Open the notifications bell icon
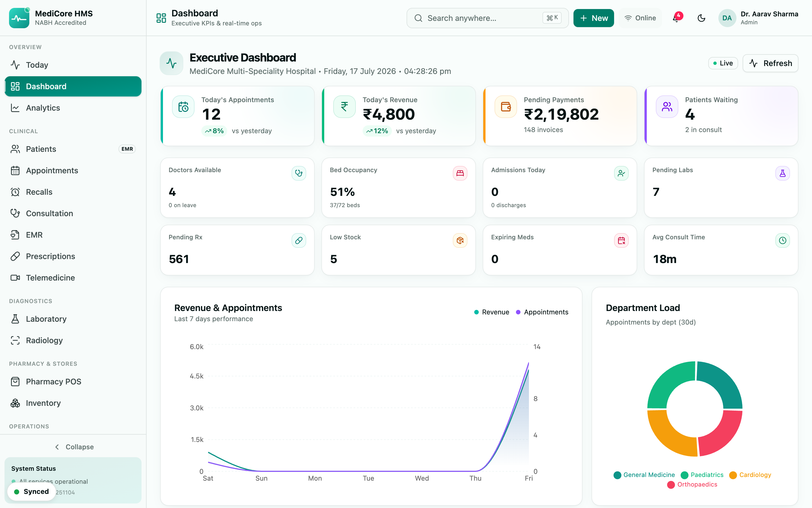 676,18
